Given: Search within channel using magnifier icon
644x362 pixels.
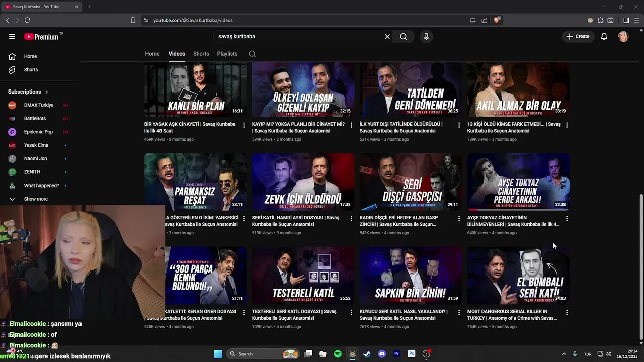Looking at the screenshot, I should [x=252, y=54].
